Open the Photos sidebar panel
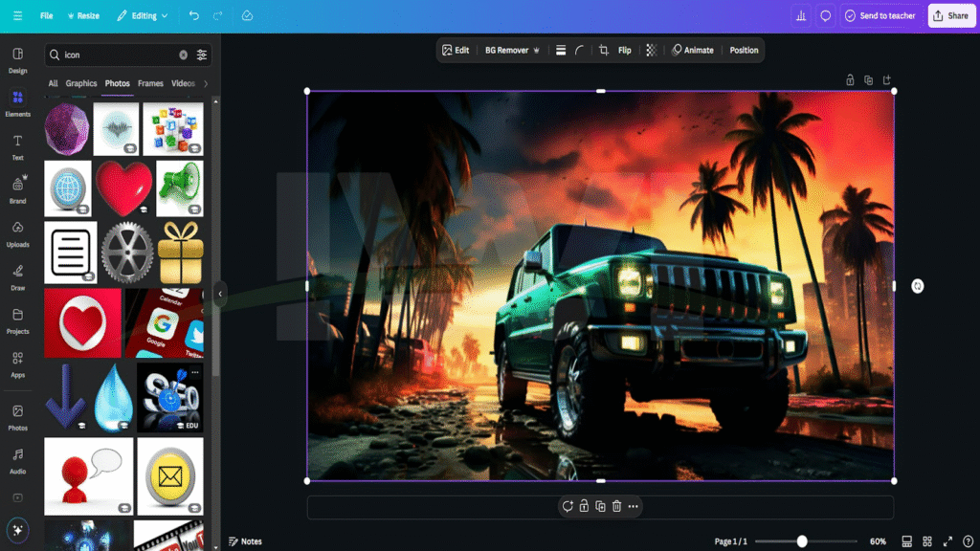 17,417
